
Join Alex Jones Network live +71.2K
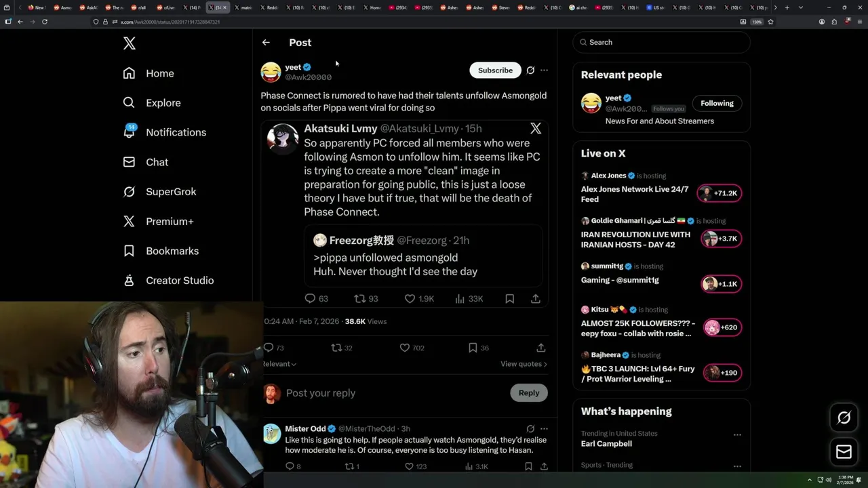pyautogui.click(x=719, y=193)
